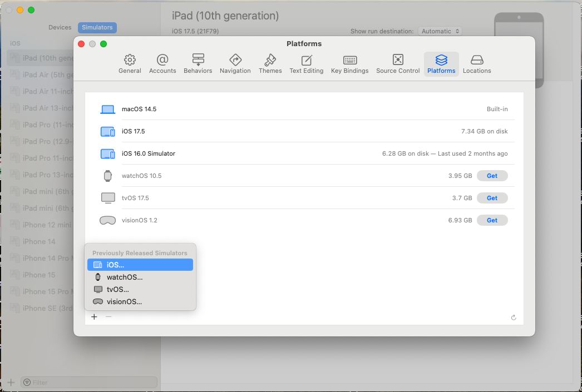Open the Show run destination dropdown
Viewport: 582px width, 392px height.
coord(440,32)
